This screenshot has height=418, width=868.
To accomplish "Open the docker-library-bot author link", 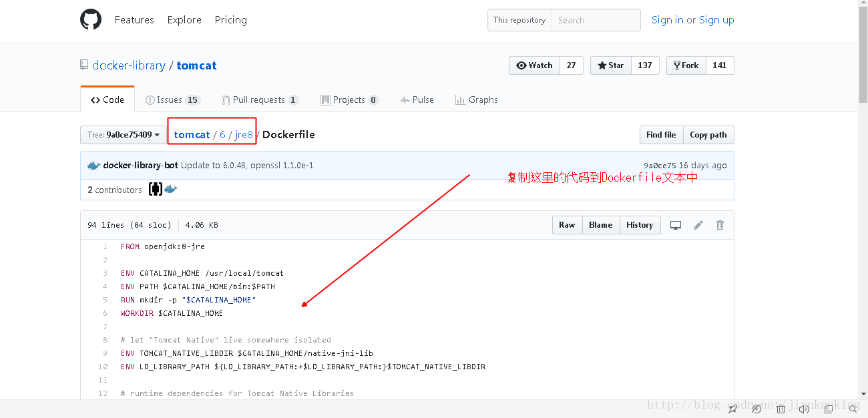I will (x=140, y=165).
